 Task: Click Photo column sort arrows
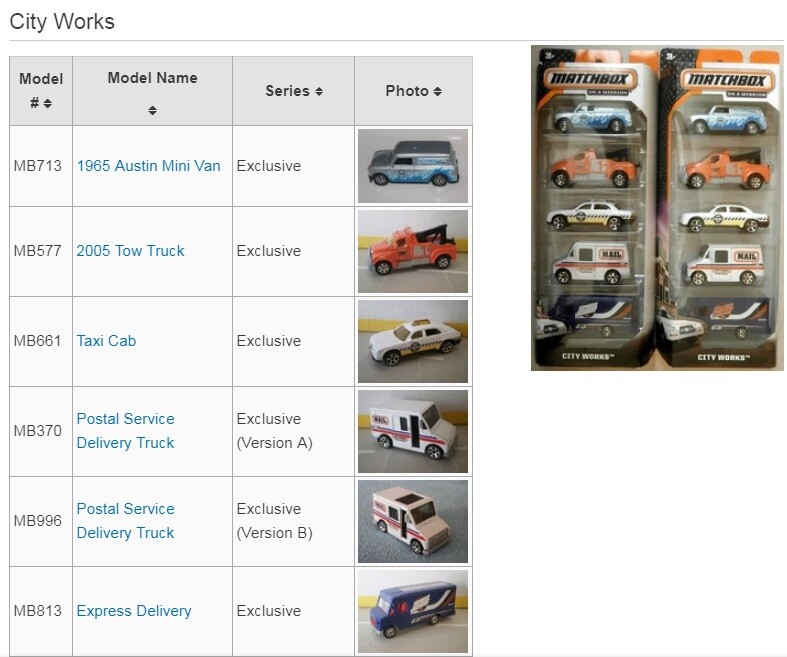point(438,91)
